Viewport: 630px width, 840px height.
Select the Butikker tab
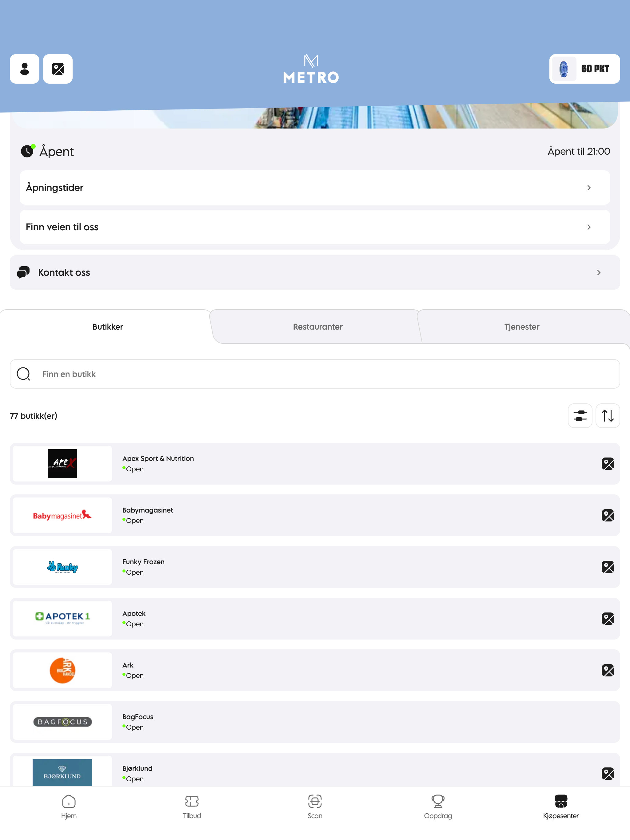108,327
